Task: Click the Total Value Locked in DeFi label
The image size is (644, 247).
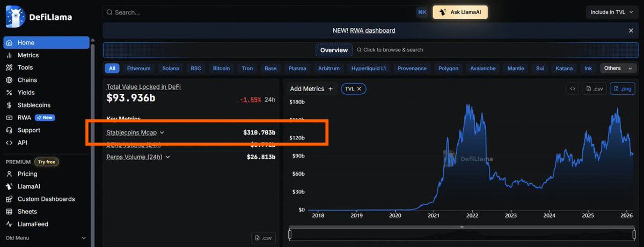Action: pos(144,86)
